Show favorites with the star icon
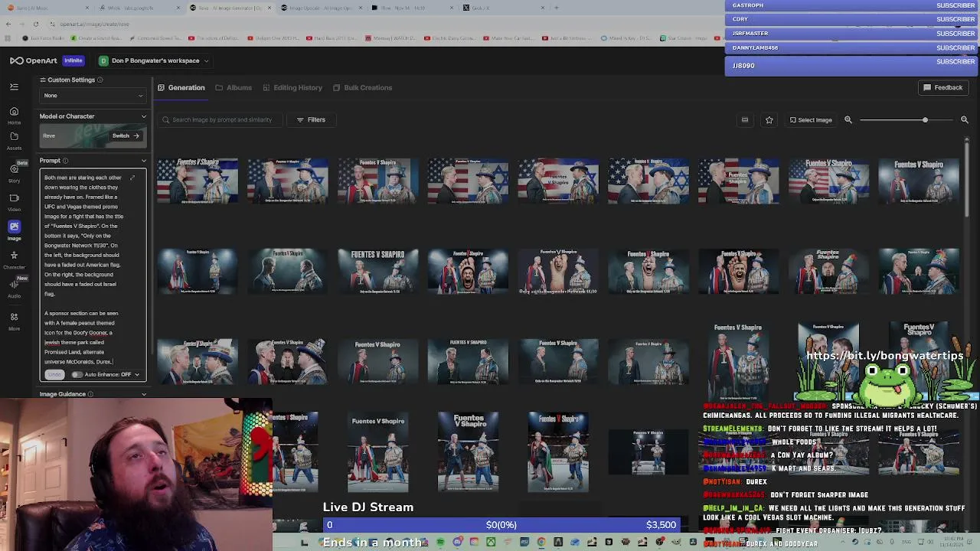980x551 pixels. coord(769,119)
